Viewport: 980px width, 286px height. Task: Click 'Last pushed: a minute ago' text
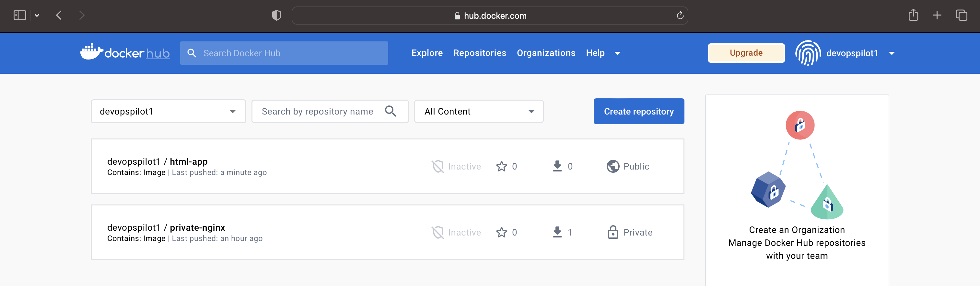[x=219, y=172]
